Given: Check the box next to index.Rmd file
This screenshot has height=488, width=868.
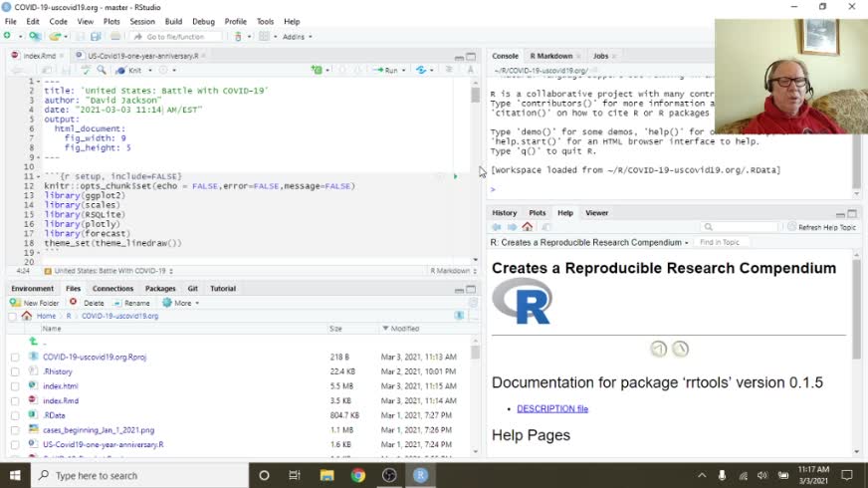Looking at the screenshot, I should pos(15,401).
